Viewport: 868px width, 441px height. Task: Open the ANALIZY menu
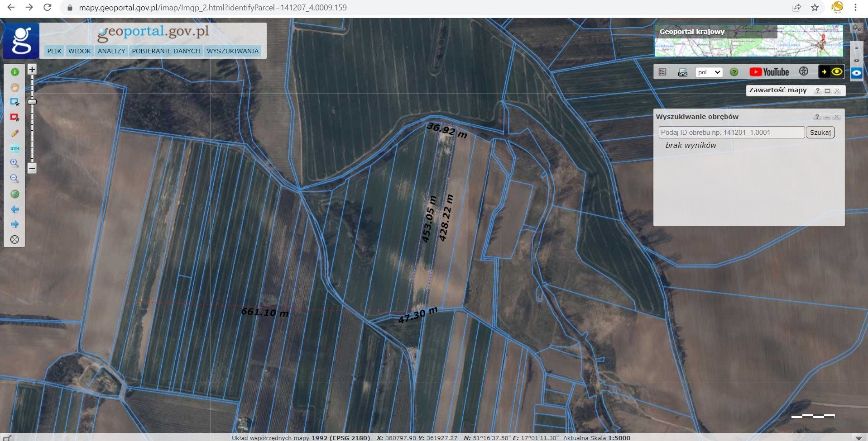pos(111,51)
